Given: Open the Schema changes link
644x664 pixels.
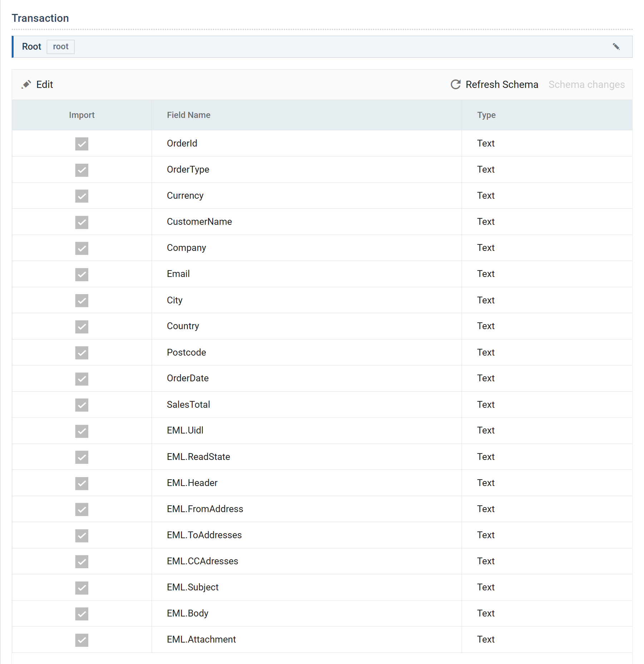Looking at the screenshot, I should click(586, 84).
